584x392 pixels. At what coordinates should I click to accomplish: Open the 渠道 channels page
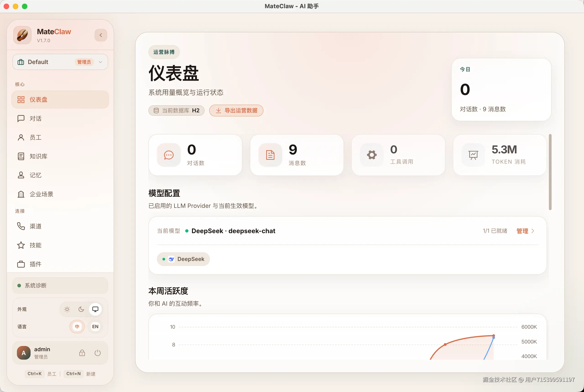[x=60, y=226]
